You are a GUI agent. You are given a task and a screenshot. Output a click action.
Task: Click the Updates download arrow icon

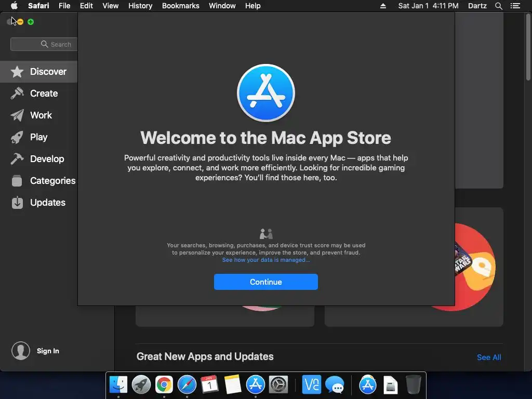17,203
